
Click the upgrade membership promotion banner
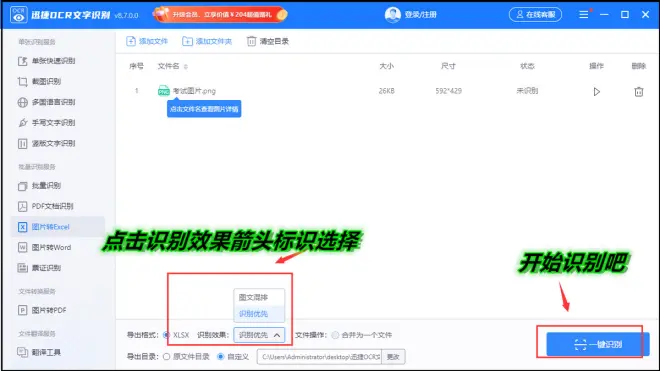[219, 15]
